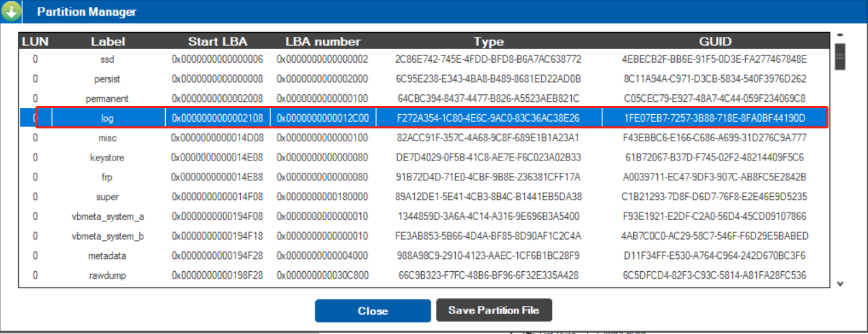Click Start LBA 0x0000000000198F28 of rawdump
The image size is (868, 334).
click(218, 276)
